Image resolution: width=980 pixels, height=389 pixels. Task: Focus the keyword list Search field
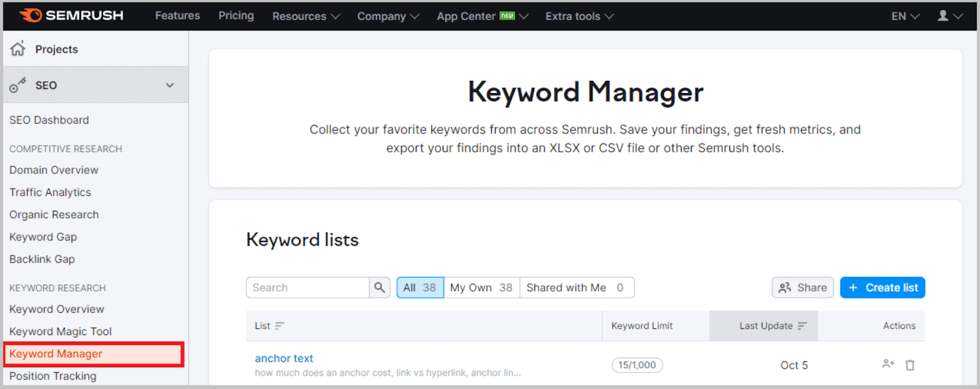point(307,287)
